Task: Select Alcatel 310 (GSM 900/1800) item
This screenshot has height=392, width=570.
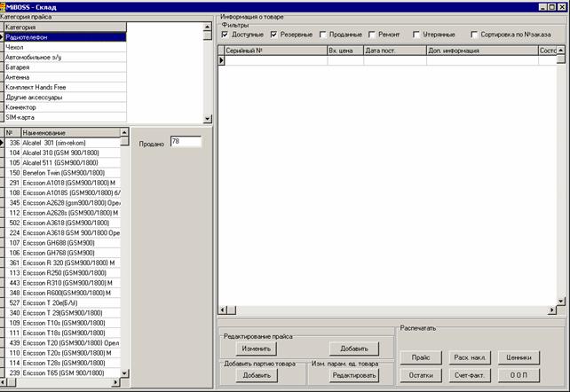Action: pos(63,153)
